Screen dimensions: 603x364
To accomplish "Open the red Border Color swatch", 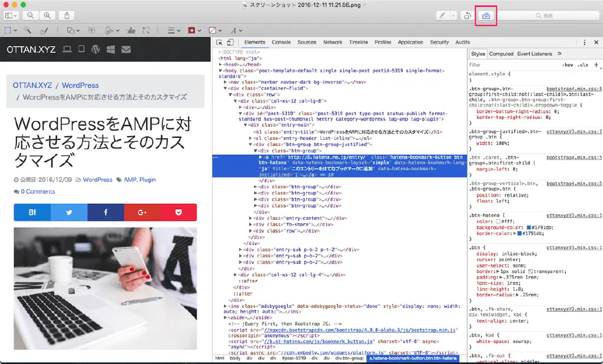I will 193,30.
